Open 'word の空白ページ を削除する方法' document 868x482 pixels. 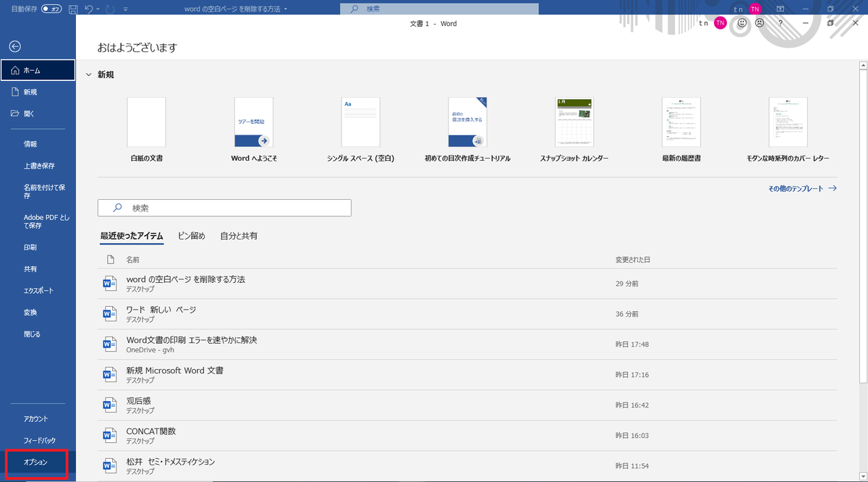pos(467,284)
